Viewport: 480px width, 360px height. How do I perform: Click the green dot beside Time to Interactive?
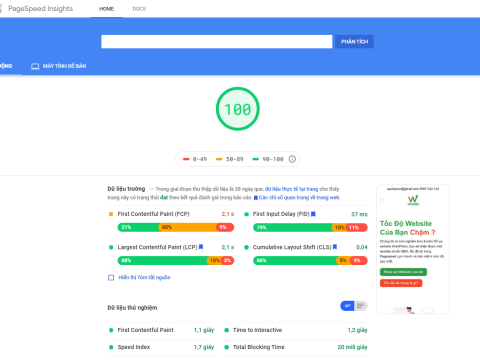(x=227, y=330)
